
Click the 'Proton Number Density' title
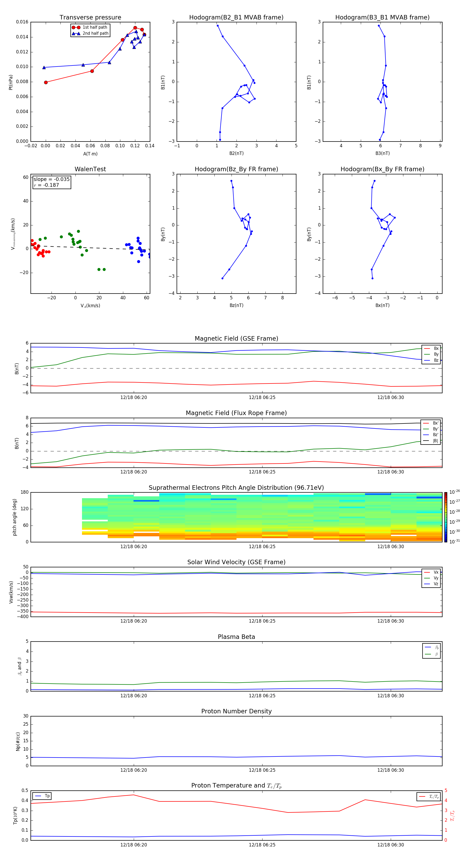[x=236, y=711]
